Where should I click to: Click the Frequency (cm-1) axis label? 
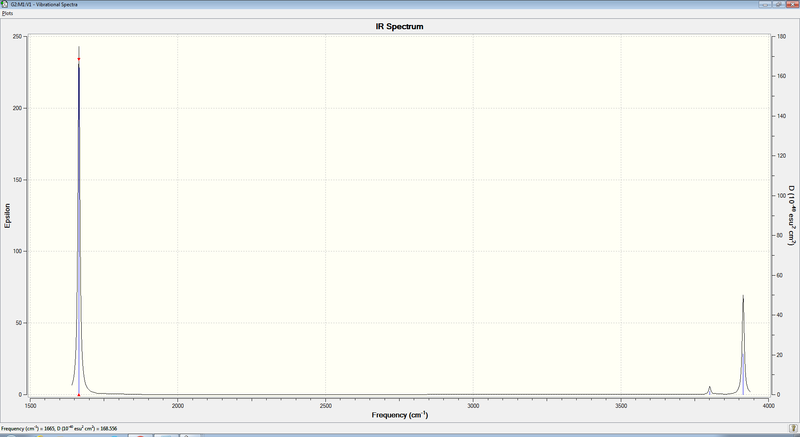[399, 415]
